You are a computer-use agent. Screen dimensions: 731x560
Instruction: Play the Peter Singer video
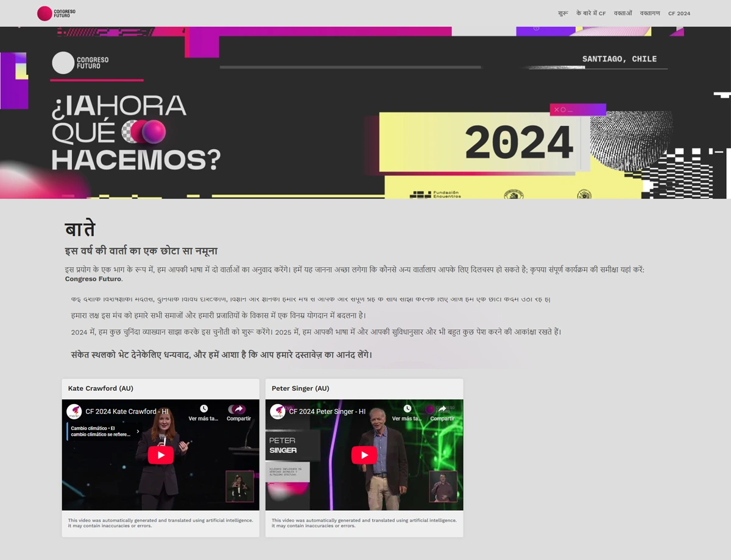364,455
